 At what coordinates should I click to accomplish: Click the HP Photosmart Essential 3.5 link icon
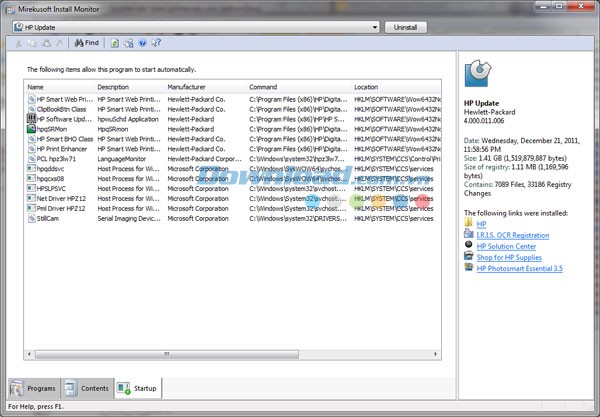coord(468,267)
